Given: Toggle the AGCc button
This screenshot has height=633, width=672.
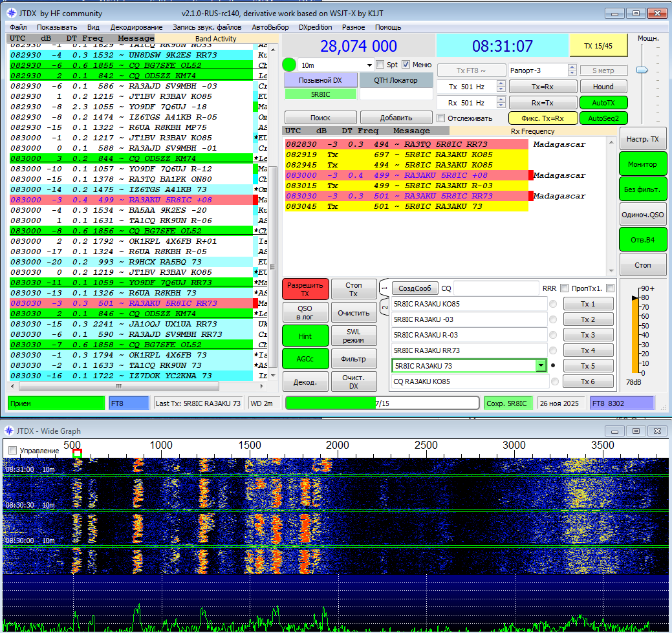Looking at the screenshot, I should pyautogui.click(x=305, y=359).
